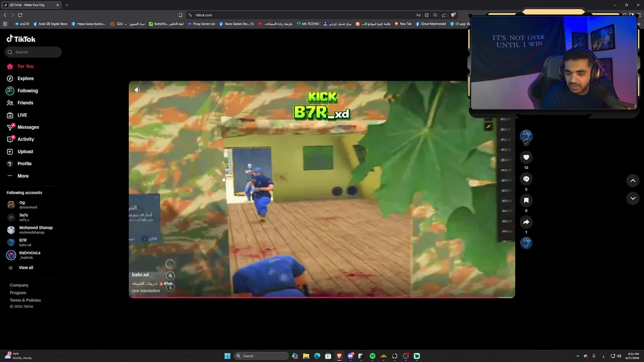
Task: Open the Og following account
Action: pyautogui.click(x=22, y=205)
